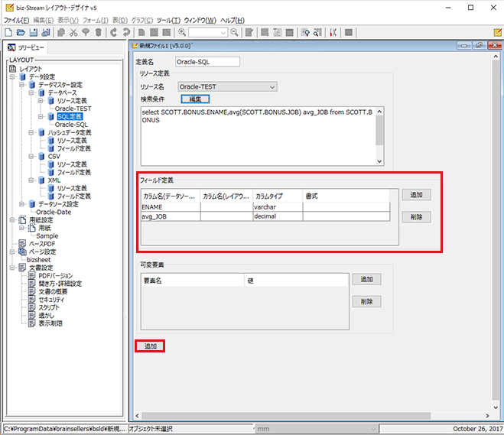Click the SQL text area scrollbar down arrow

click(379, 161)
